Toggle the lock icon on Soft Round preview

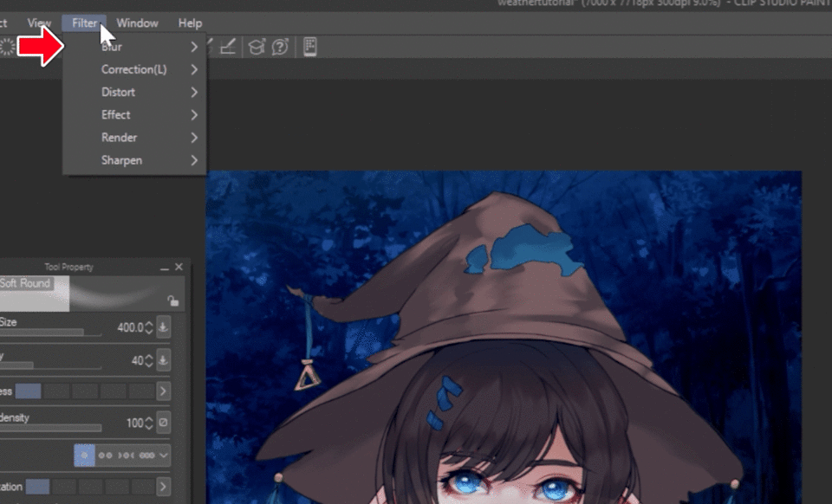(x=173, y=300)
